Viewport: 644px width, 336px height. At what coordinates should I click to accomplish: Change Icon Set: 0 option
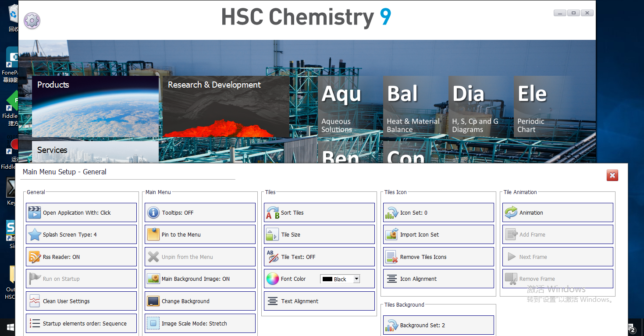tap(438, 212)
